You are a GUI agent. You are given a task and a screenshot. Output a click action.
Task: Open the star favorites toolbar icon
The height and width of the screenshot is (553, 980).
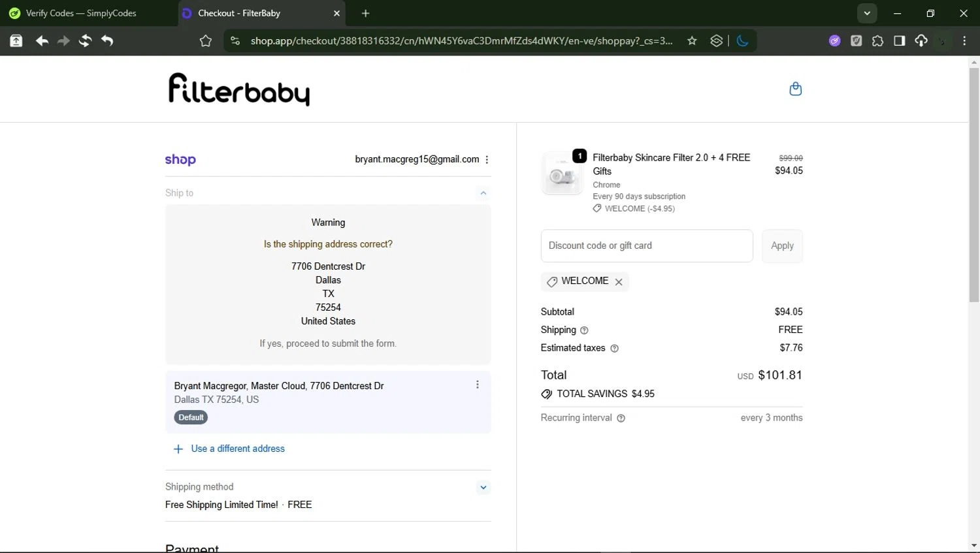click(206, 40)
